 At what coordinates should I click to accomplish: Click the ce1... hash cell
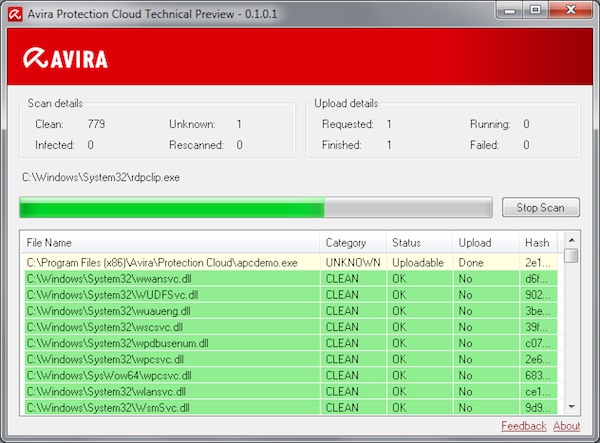(x=538, y=391)
